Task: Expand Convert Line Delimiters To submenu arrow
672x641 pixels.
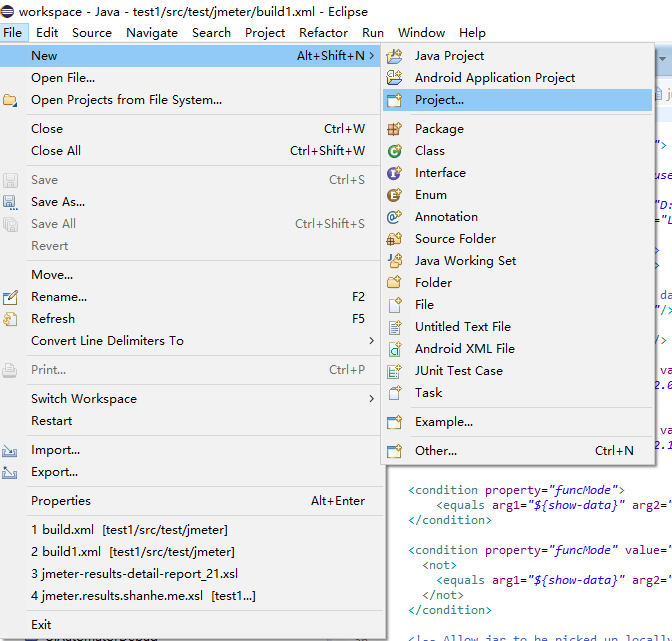Action: 371,341
